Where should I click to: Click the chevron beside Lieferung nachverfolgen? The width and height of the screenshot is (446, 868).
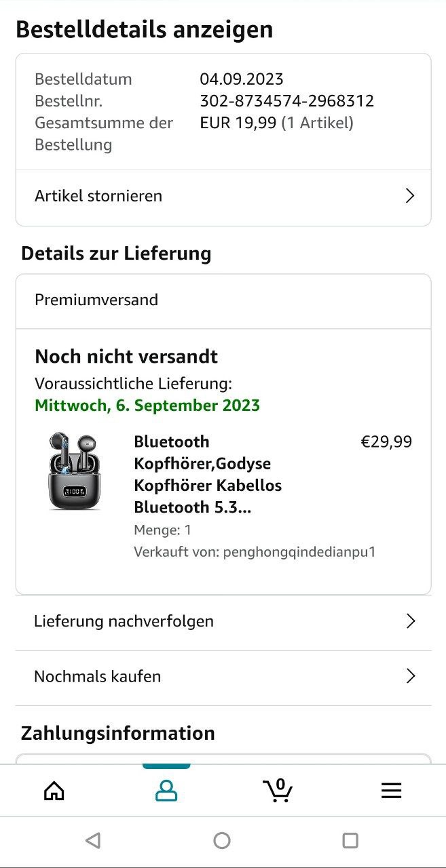[x=410, y=621]
